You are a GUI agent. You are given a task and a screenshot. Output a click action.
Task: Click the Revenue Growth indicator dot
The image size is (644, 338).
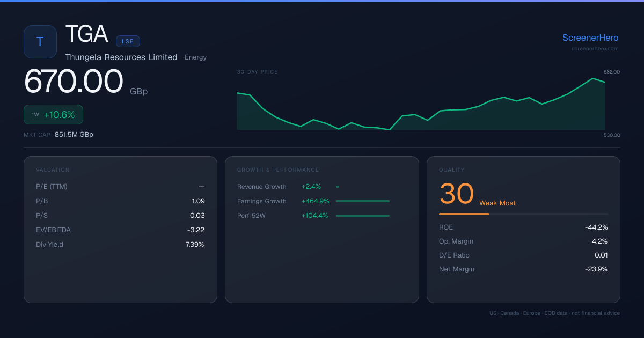338,187
